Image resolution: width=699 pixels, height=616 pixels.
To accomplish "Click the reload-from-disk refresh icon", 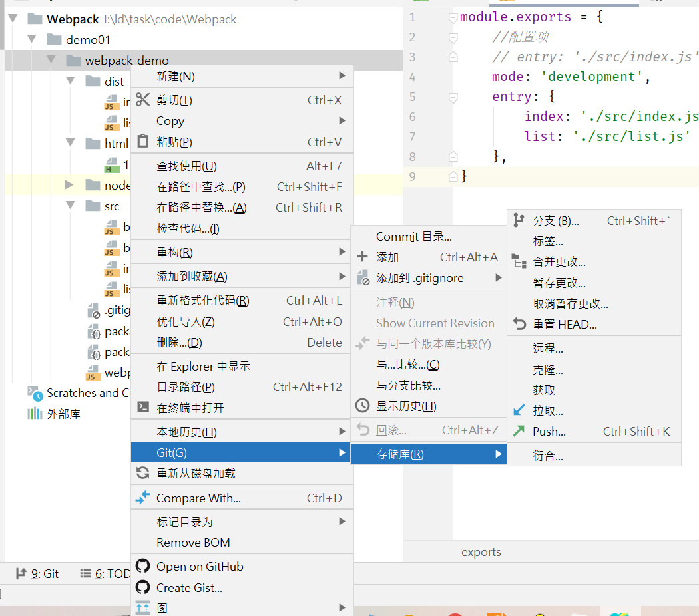I will coord(142,472).
